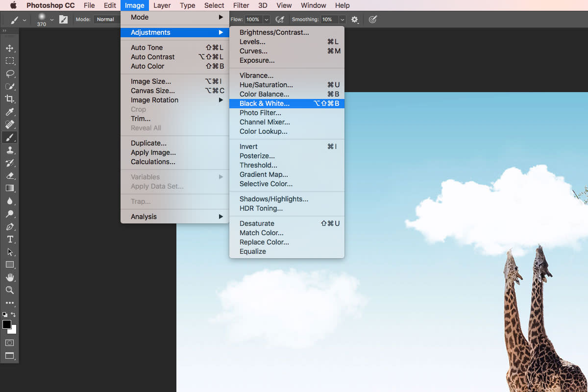Choose Shadows/Highlights adjustment

[287, 199]
